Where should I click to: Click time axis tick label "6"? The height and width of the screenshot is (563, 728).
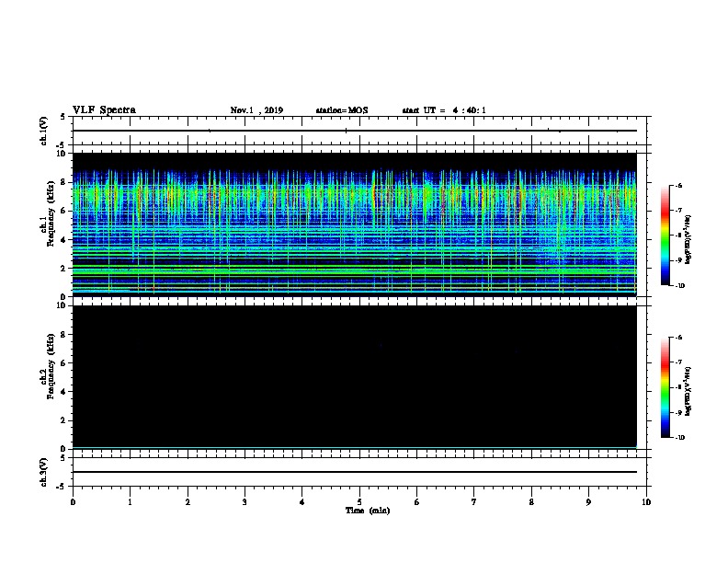tap(417, 501)
